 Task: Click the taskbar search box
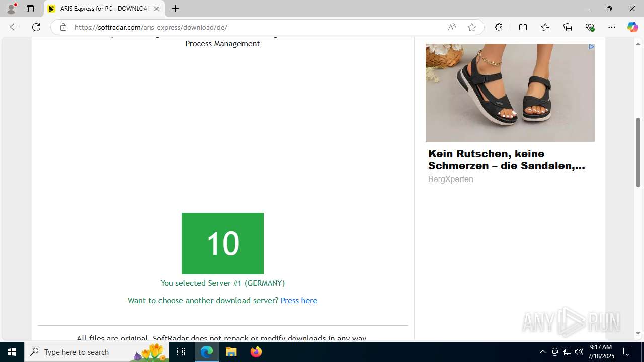point(97,352)
